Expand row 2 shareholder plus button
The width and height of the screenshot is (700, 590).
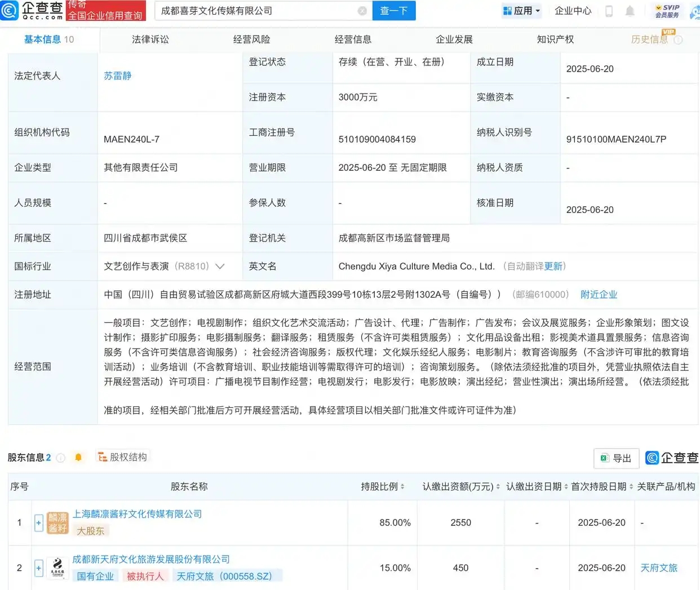click(38, 568)
